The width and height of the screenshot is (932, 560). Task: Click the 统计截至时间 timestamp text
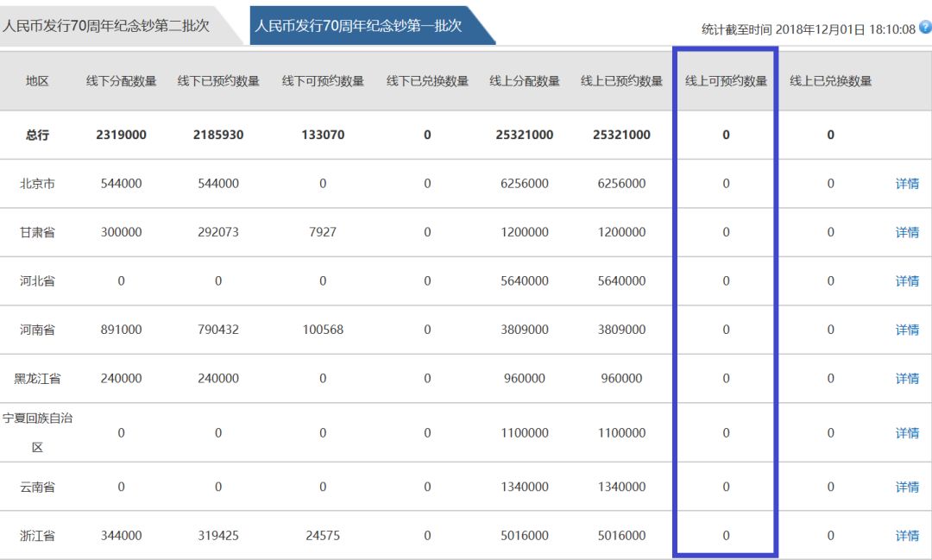(x=808, y=29)
